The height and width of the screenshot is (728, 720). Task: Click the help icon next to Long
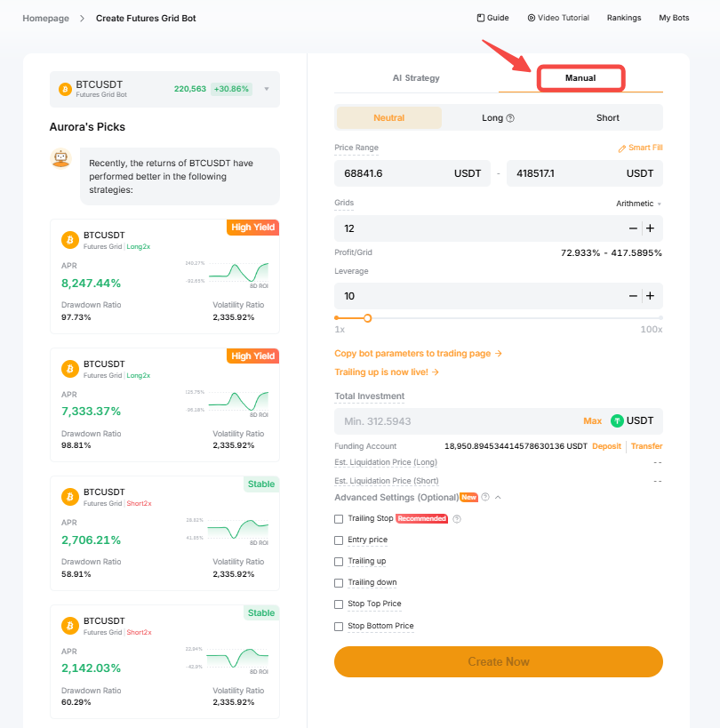(x=511, y=118)
